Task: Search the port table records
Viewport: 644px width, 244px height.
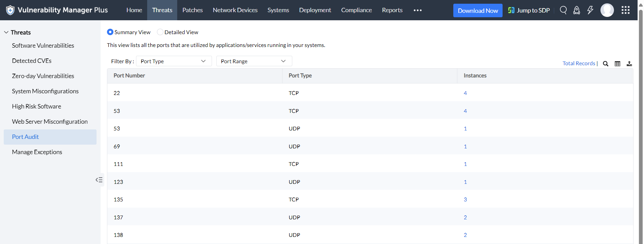Action: click(606, 64)
